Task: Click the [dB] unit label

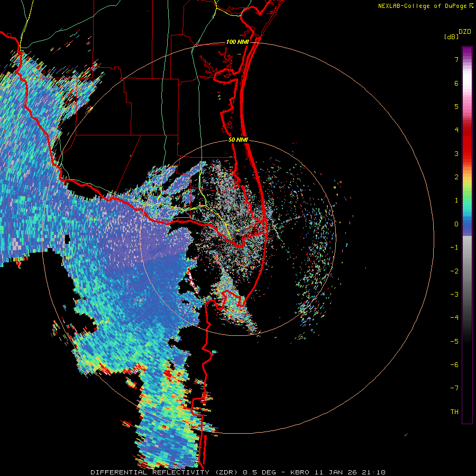Action: pos(452,36)
